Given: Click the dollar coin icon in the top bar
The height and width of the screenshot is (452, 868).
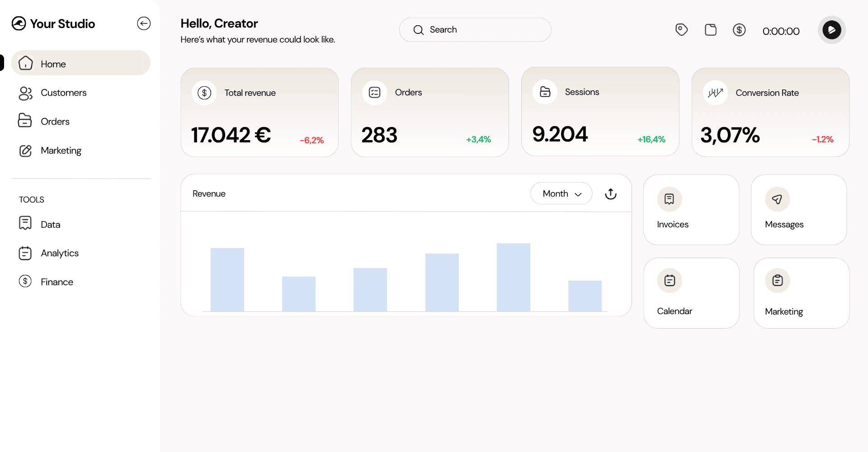Looking at the screenshot, I should point(739,30).
